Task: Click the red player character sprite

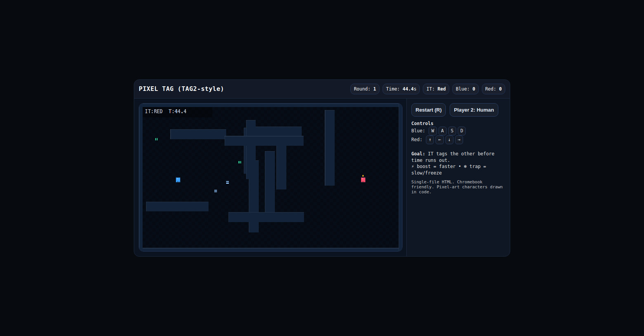Action: [x=363, y=180]
